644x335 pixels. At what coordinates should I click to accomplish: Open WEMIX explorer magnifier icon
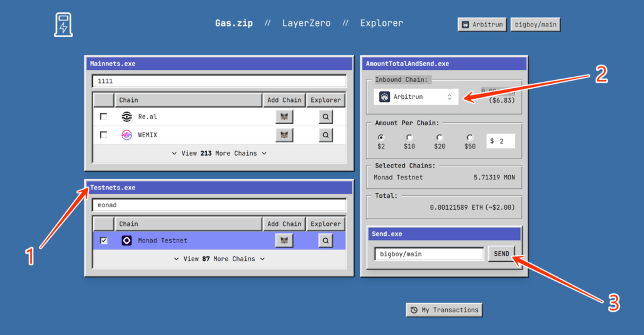click(x=326, y=135)
